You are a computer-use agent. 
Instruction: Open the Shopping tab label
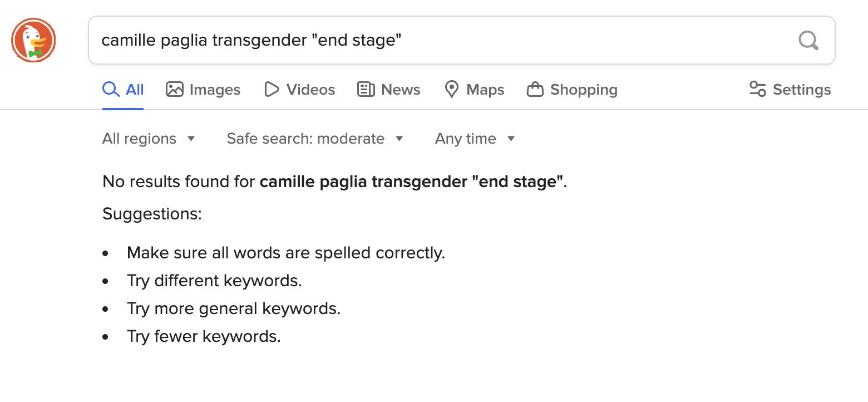click(x=584, y=90)
